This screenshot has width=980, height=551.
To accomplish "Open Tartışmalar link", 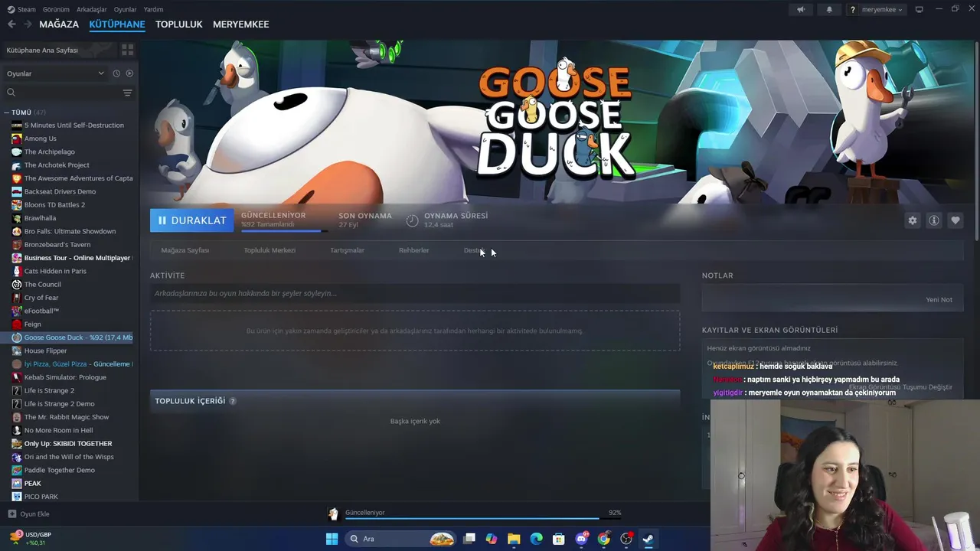I will [347, 250].
